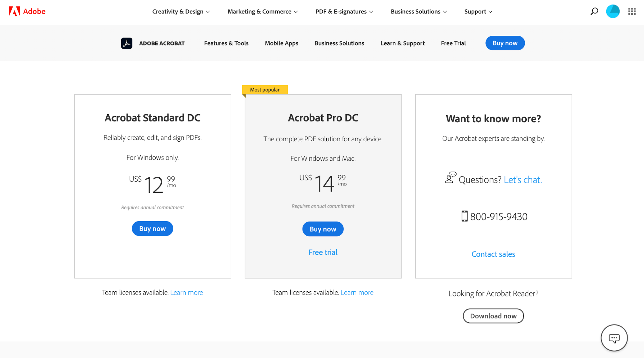
Task: Open the Business Solutions menu item
Action: tap(418, 11)
